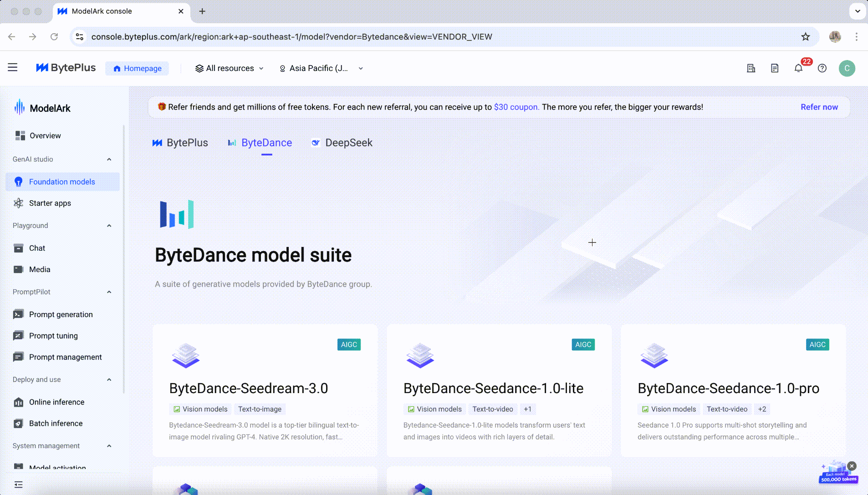Collapse the PromptPilot section
This screenshot has height=495, width=868.
click(109, 292)
